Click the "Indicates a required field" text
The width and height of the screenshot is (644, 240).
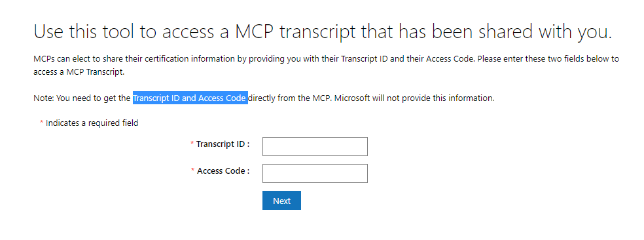[x=92, y=123]
